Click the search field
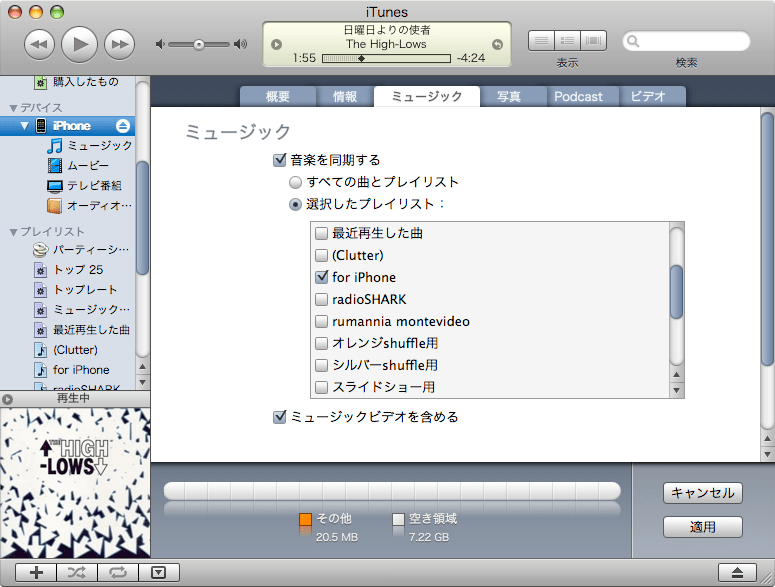The height and width of the screenshot is (587, 775). point(686,41)
